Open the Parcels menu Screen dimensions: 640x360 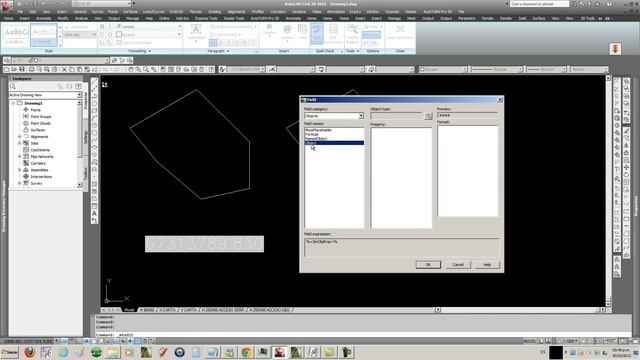196,12
